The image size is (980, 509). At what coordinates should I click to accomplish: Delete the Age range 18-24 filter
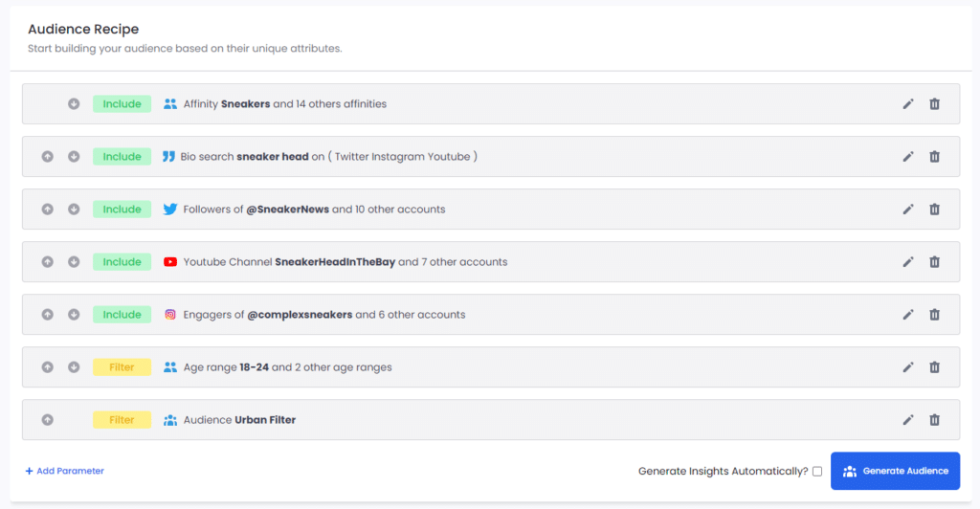tap(934, 367)
